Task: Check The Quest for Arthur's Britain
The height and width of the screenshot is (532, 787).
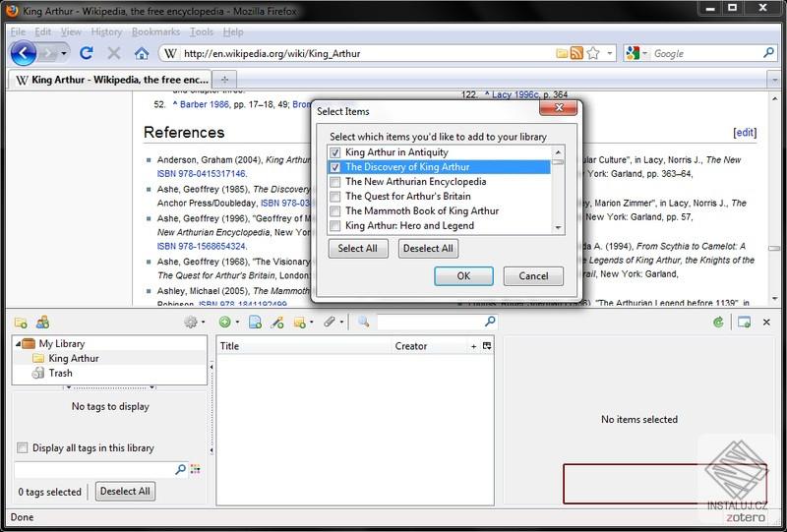Action: [x=335, y=197]
